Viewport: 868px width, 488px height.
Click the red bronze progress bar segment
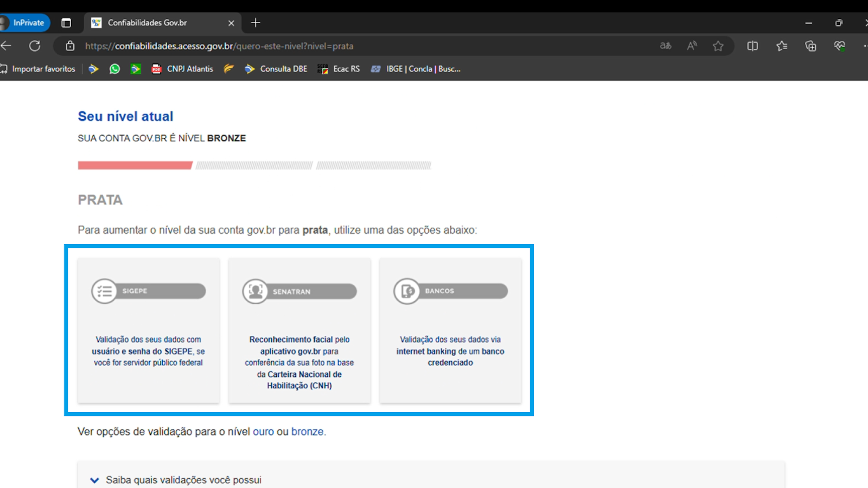click(x=135, y=165)
